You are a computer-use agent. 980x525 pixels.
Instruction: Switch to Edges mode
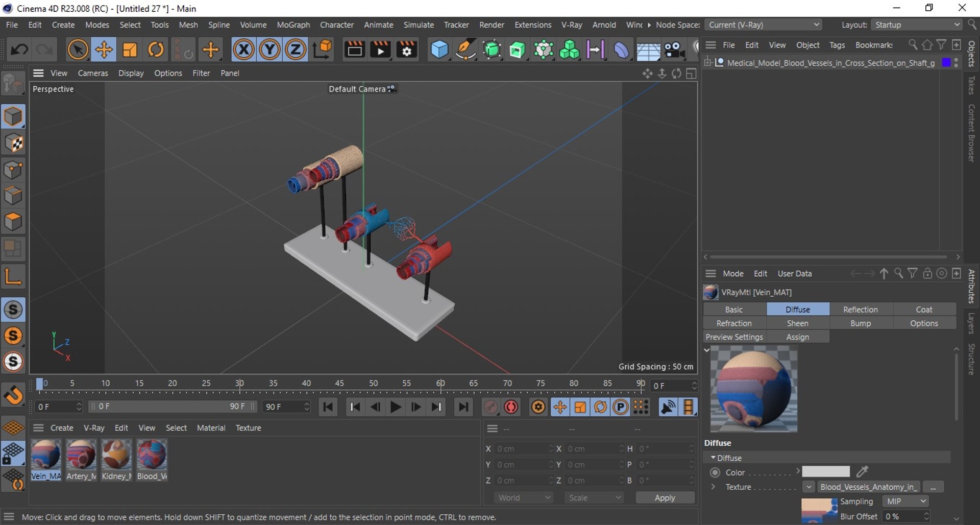point(13,196)
